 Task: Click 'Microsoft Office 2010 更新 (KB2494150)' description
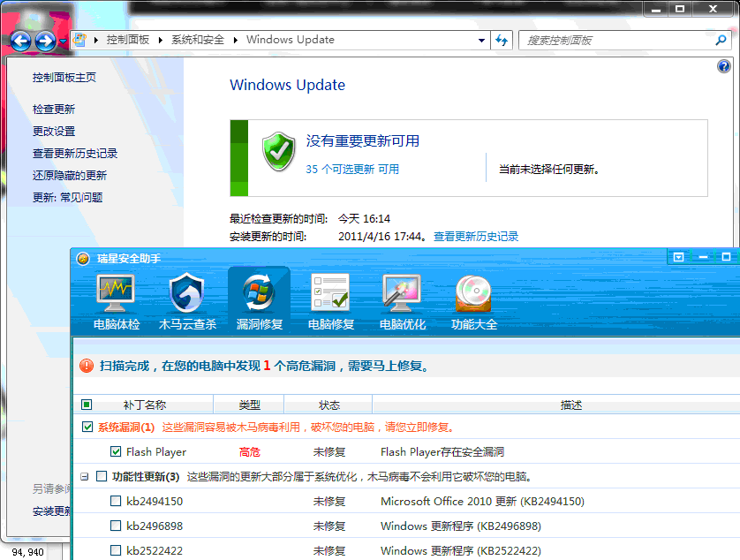point(482,501)
